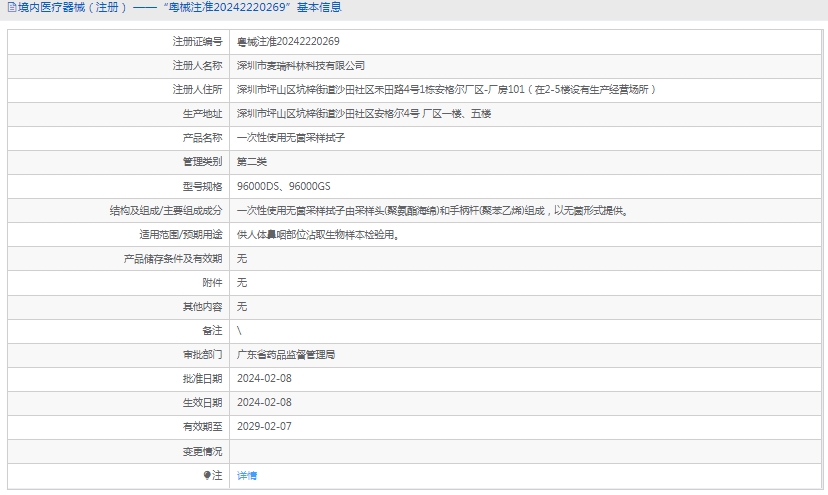
Task: Click the bullet icon next to 注
Action: tap(207, 475)
